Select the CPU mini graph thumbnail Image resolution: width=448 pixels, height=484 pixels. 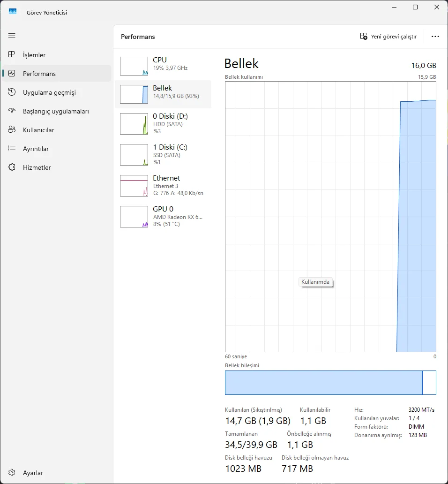pos(134,66)
